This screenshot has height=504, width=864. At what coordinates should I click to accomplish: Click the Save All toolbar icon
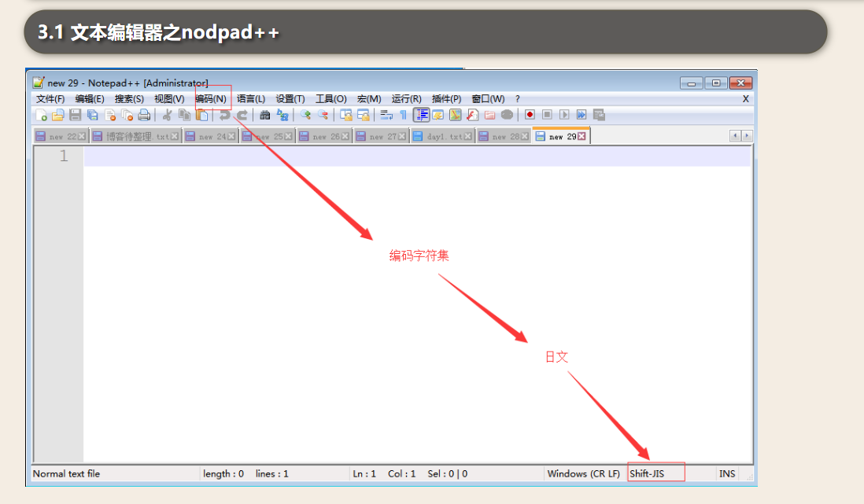tap(93, 115)
